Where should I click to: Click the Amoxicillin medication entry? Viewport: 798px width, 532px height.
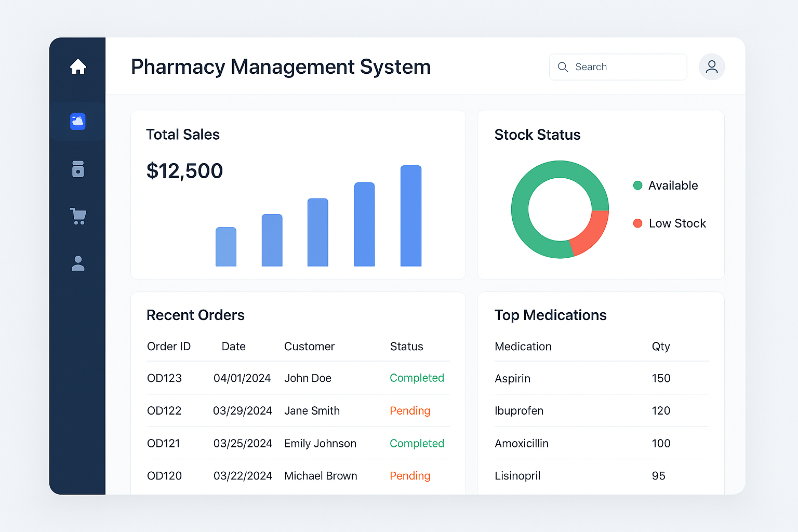pos(521,444)
